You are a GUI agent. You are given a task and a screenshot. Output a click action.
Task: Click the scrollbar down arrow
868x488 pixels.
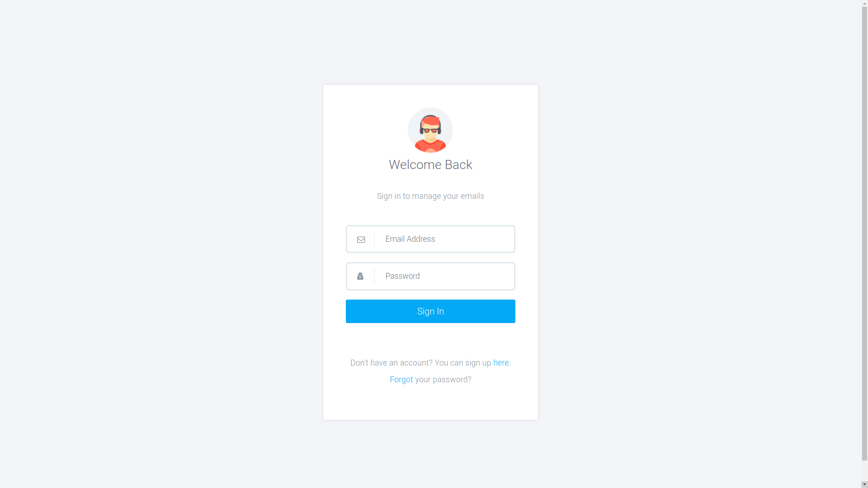[x=864, y=484]
